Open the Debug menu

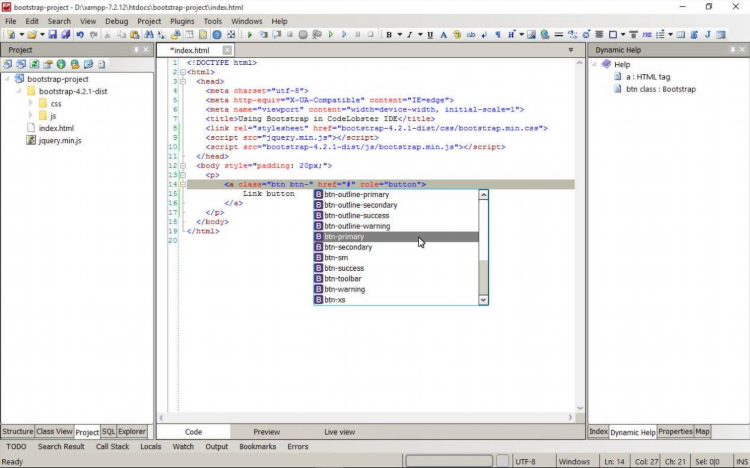tap(117, 21)
